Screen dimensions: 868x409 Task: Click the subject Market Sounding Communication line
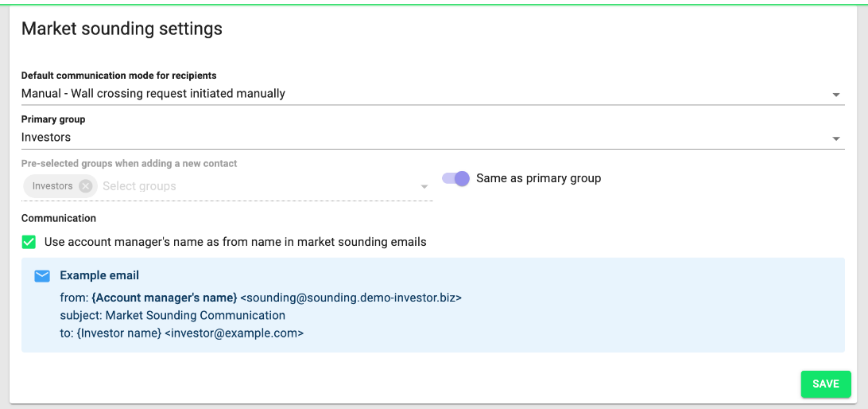[172, 315]
